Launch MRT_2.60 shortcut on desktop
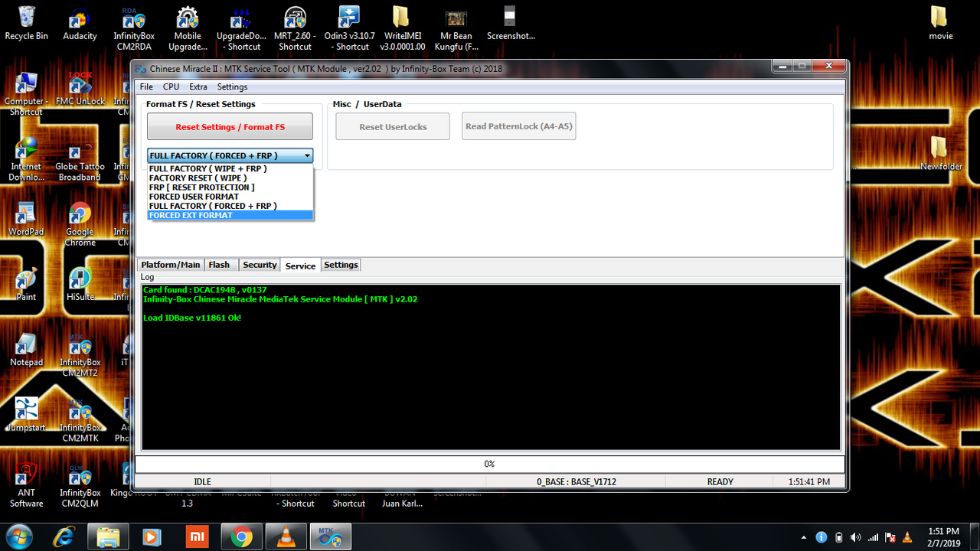This screenshot has width=980, height=551. [x=295, y=28]
